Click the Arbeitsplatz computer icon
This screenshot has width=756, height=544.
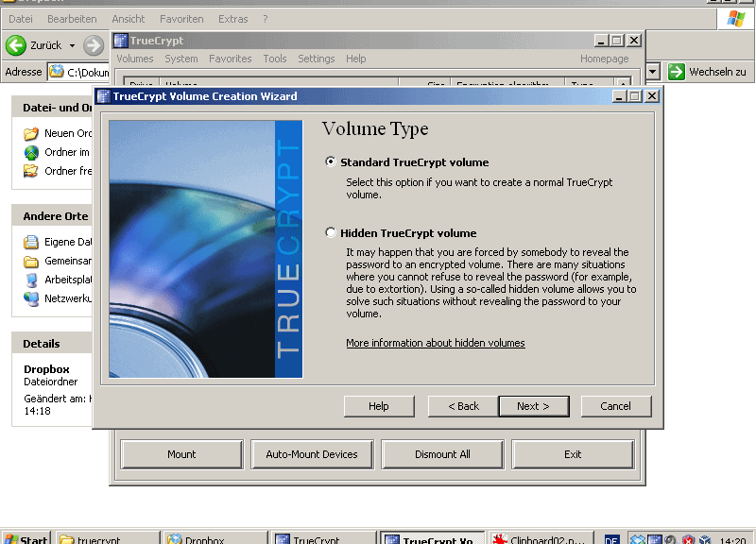(x=31, y=280)
